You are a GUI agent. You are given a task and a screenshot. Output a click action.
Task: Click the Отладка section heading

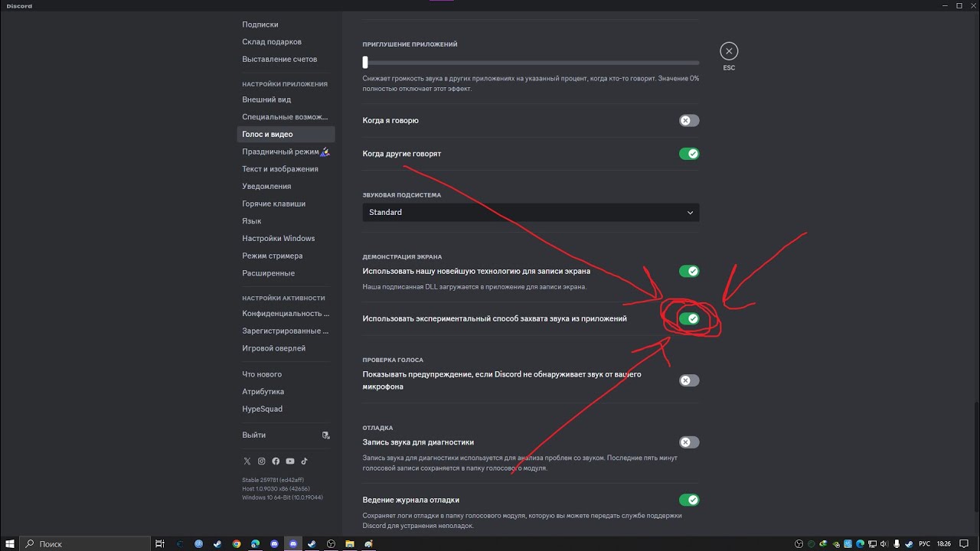[x=377, y=428]
